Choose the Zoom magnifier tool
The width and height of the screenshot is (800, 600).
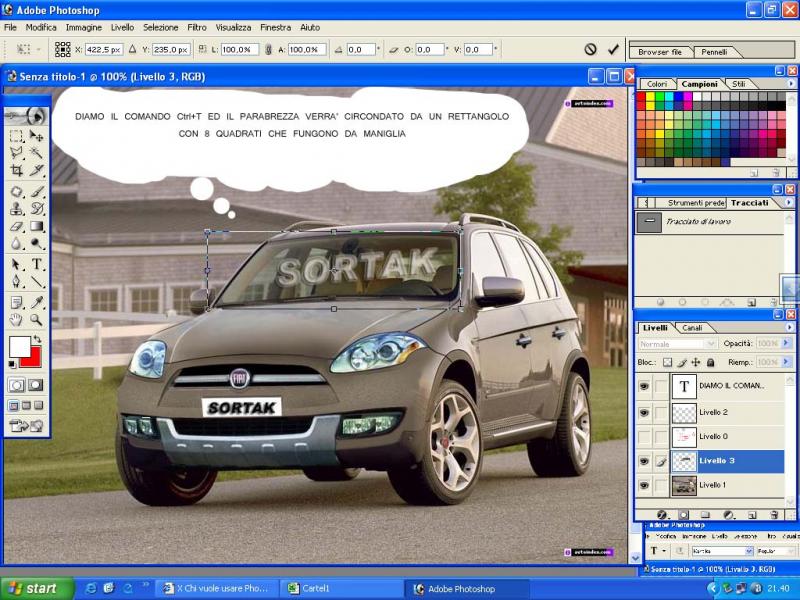(x=36, y=320)
